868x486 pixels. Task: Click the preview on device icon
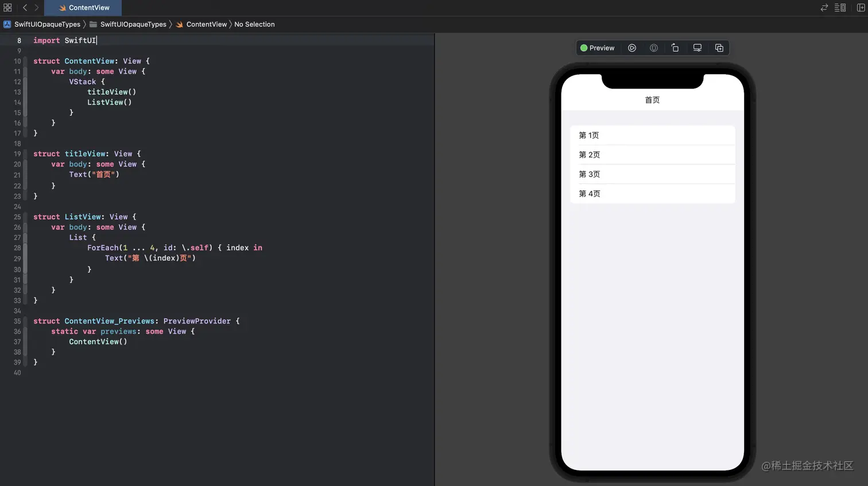point(697,48)
